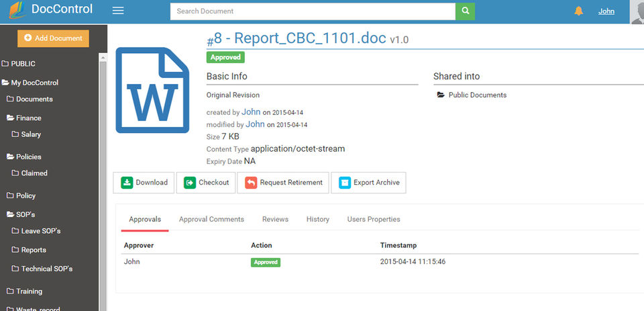This screenshot has width=644, height=311.
Task: Click the green Download icon
Action: click(x=127, y=183)
